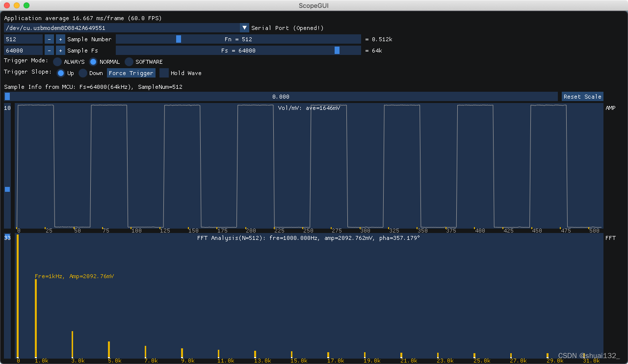
Task: Click the Reset Scale button
Action: tap(582, 97)
